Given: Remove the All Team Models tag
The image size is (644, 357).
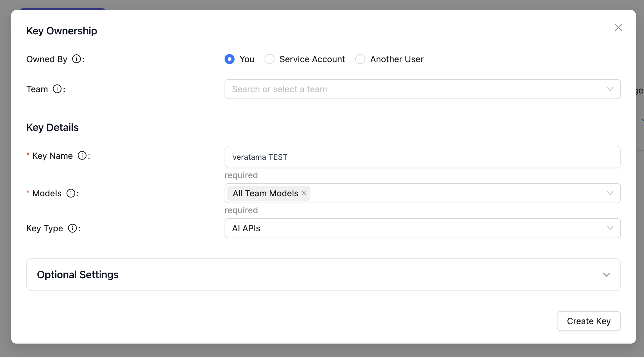Looking at the screenshot, I should (304, 193).
